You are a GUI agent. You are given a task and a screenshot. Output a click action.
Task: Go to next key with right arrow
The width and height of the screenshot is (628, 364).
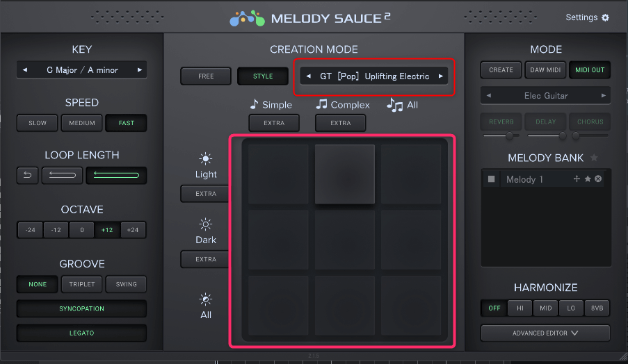tap(140, 70)
